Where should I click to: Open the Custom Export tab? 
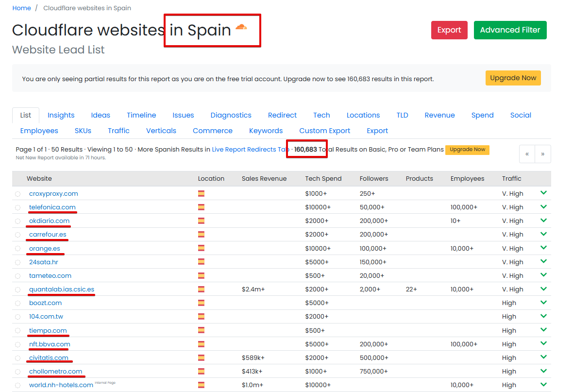324,131
